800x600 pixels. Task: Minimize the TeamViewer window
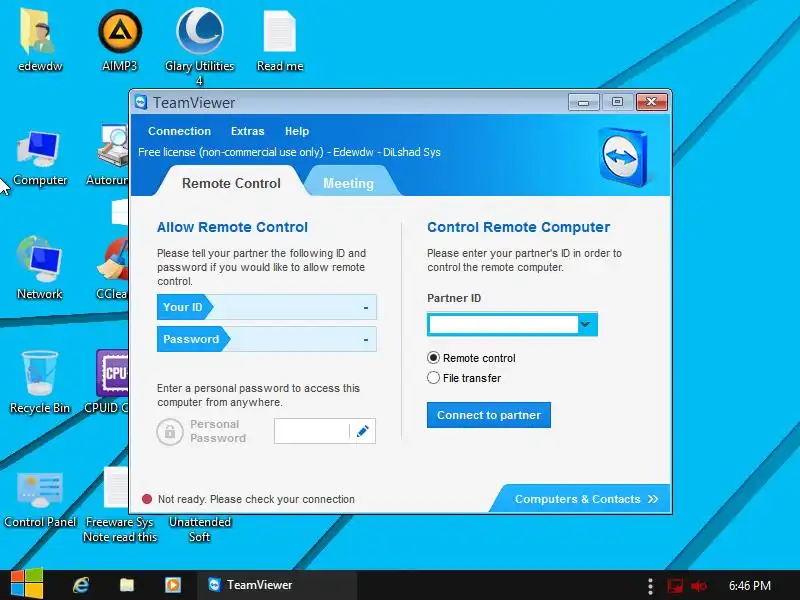click(584, 102)
